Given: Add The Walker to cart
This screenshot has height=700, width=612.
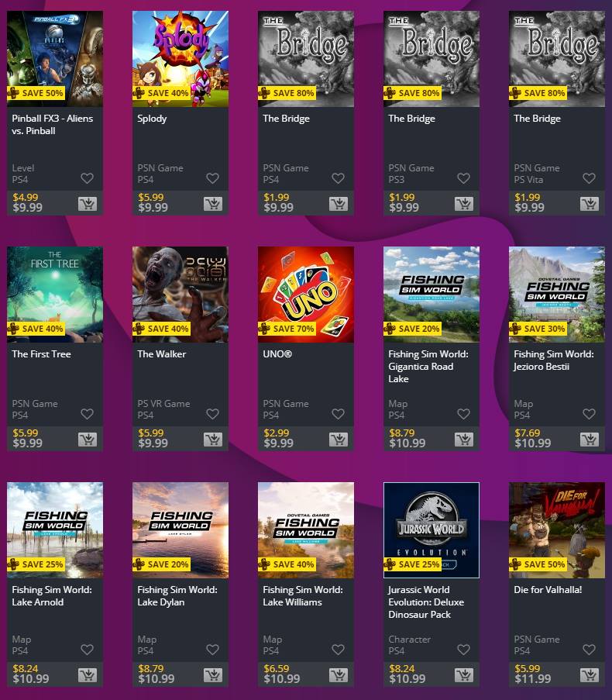Looking at the screenshot, I should tap(213, 440).
